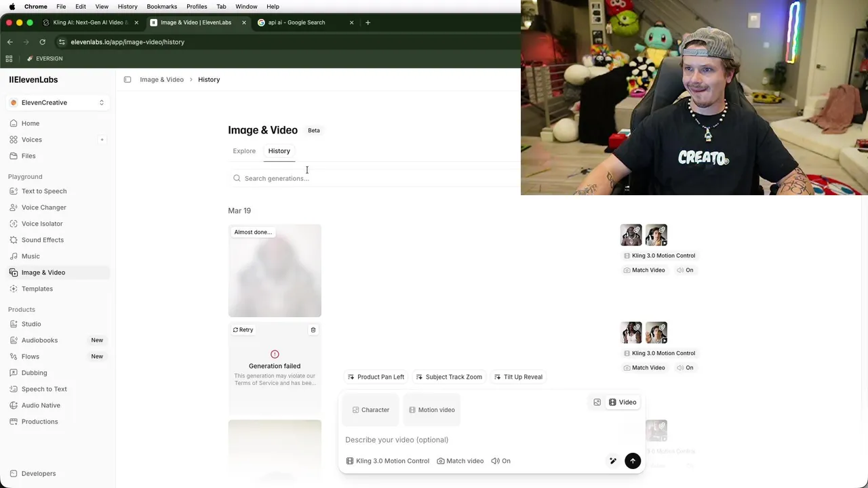Select the History tab
The height and width of the screenshot is (488, 868).
(279, 151)
